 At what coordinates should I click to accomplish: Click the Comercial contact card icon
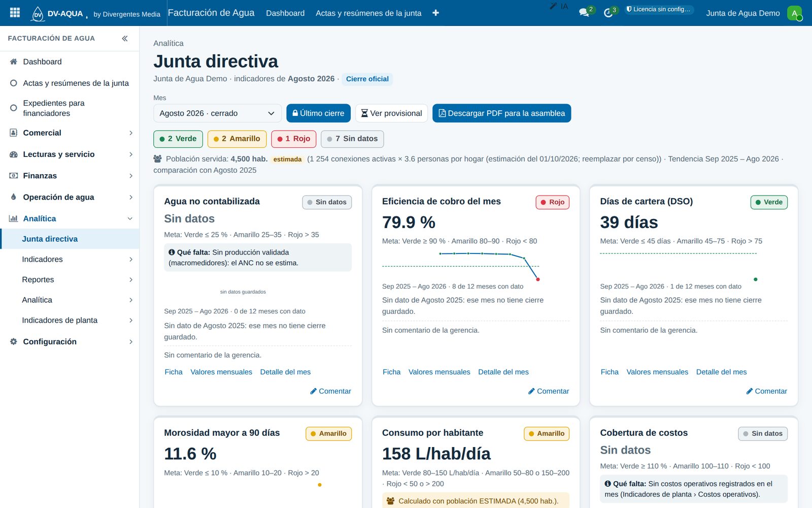(x=14, y=133)
